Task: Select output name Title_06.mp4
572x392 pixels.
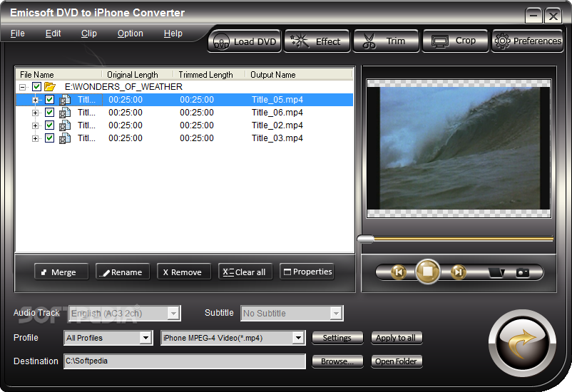Action: point(277,113)
